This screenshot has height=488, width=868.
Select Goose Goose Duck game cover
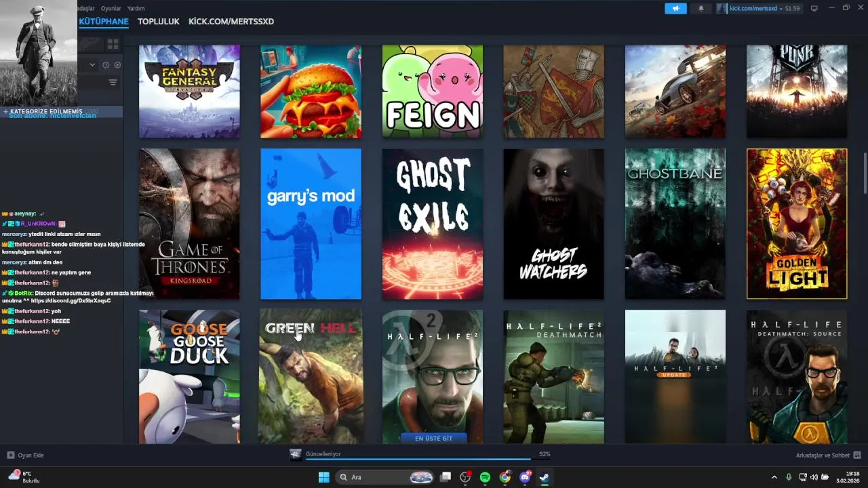point(189,377)
